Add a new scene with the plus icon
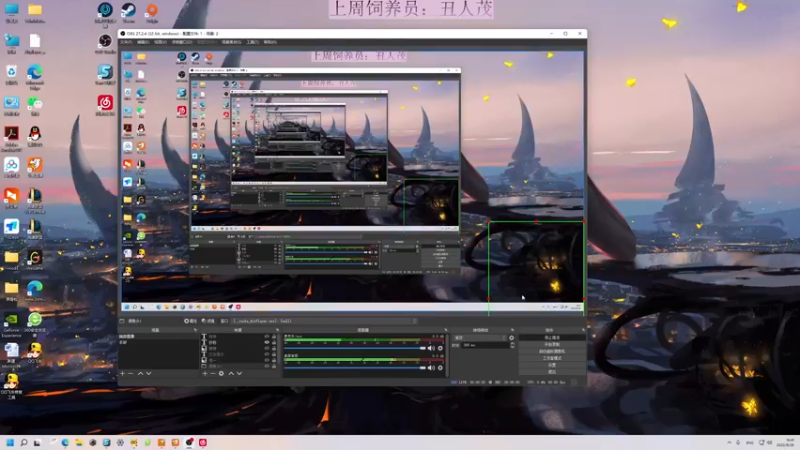 coord(122,373)
